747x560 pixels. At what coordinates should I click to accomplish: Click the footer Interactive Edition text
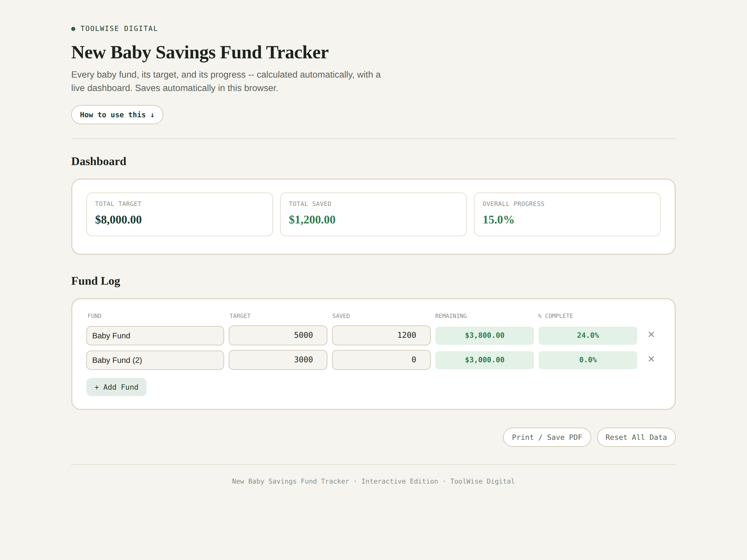point(399,481)
